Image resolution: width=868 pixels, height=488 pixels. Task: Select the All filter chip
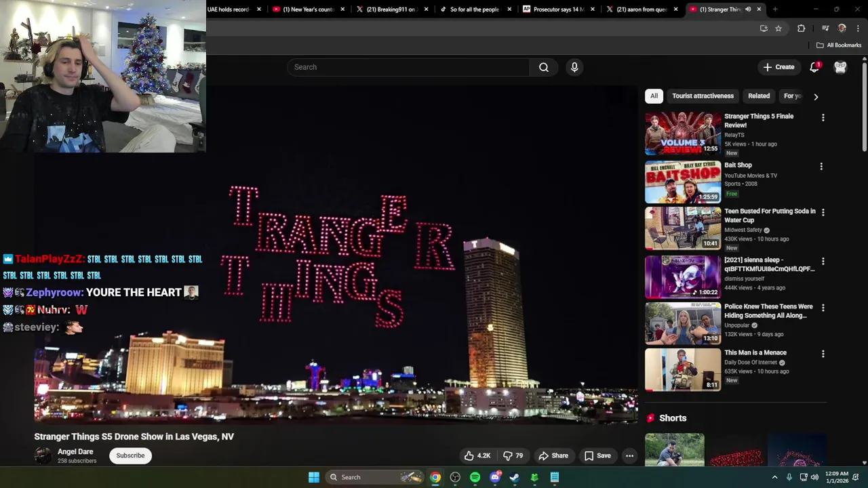(x=654, y=96)
